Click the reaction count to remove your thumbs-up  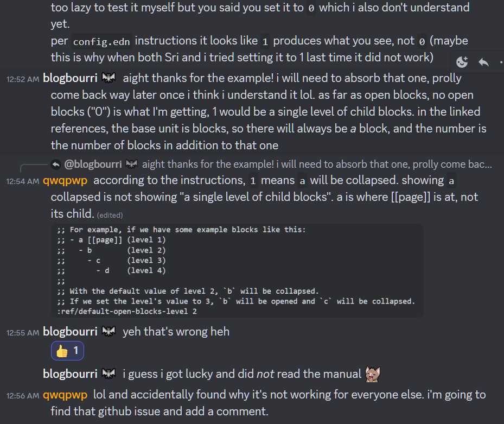pos(75,350)
